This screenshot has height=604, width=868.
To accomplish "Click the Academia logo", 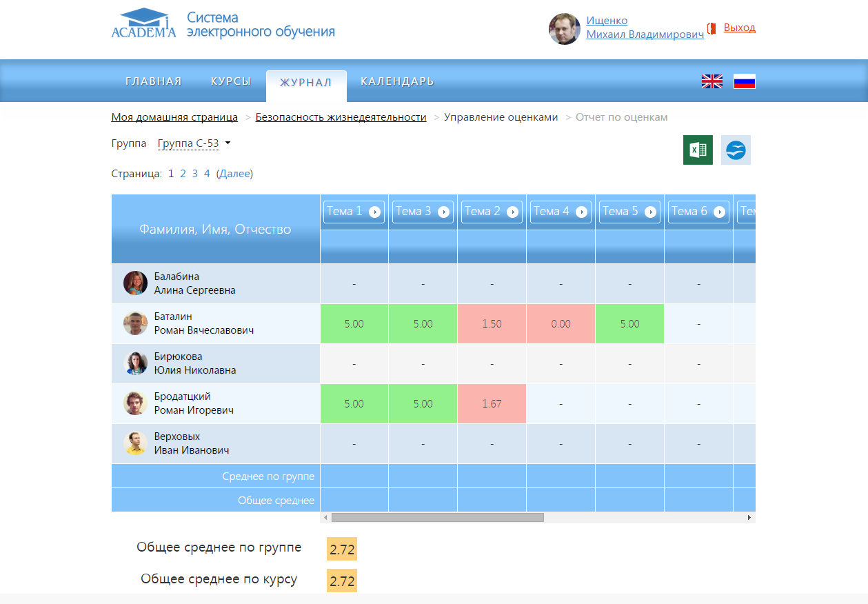I will [144, 23].
